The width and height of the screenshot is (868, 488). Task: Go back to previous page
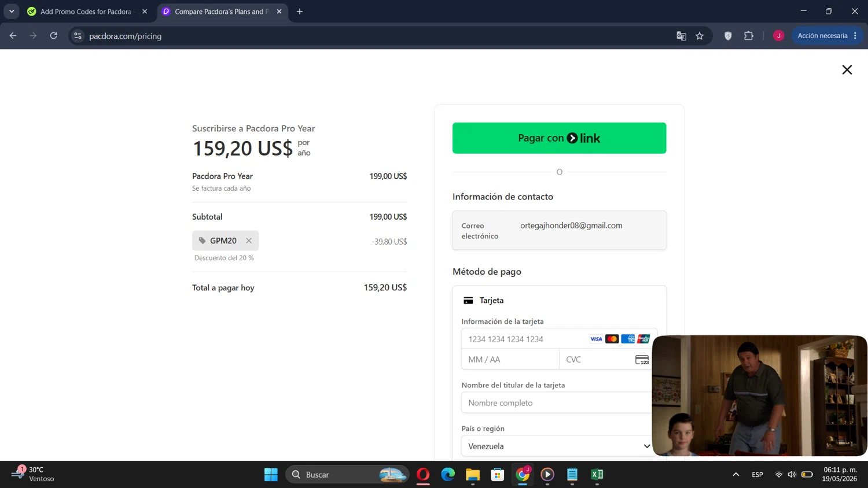click(x=13, y=36)
